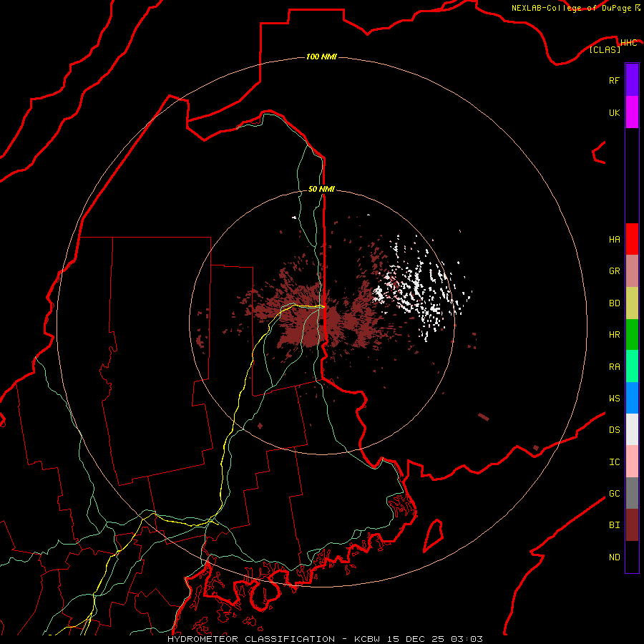
Task: Click the DS legend label
Action: (614, 430)
